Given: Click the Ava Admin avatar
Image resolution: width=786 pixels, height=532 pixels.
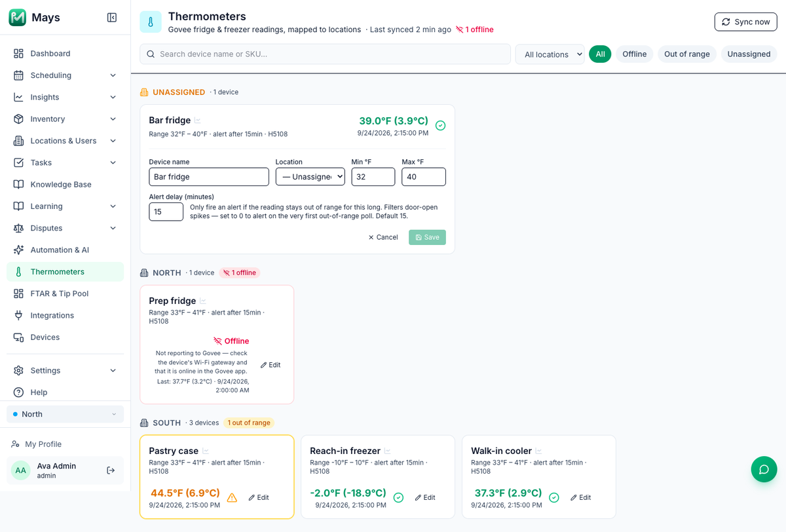Looking at the screenshot, I should pyautogui.click(x=21, y=470).
